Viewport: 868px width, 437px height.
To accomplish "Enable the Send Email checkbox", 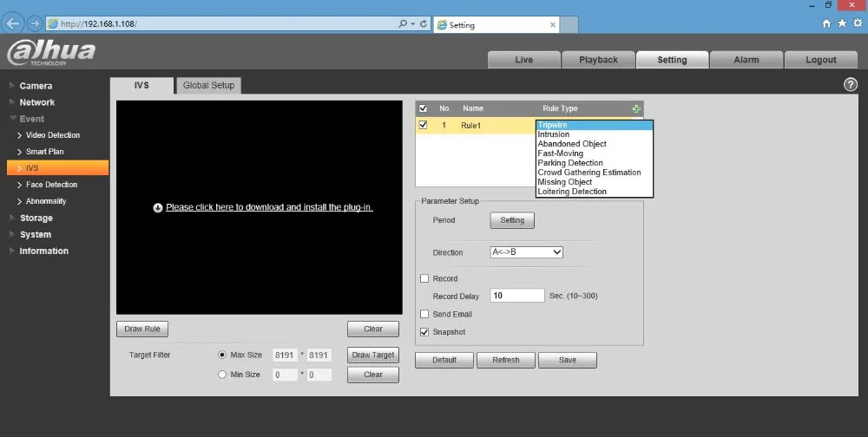I will pyautogui.click(x=424, y=314).
